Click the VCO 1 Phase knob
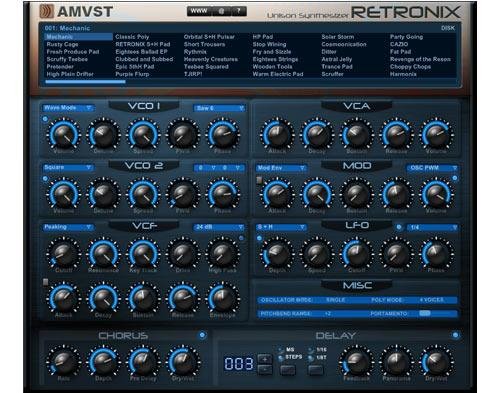The height and width of the screenshot is (393, 497). point(222,135)
